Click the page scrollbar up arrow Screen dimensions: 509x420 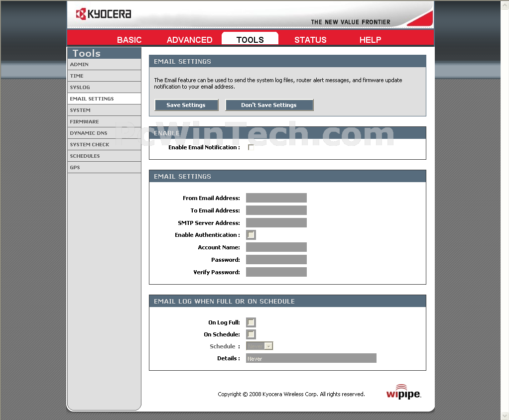505,4
